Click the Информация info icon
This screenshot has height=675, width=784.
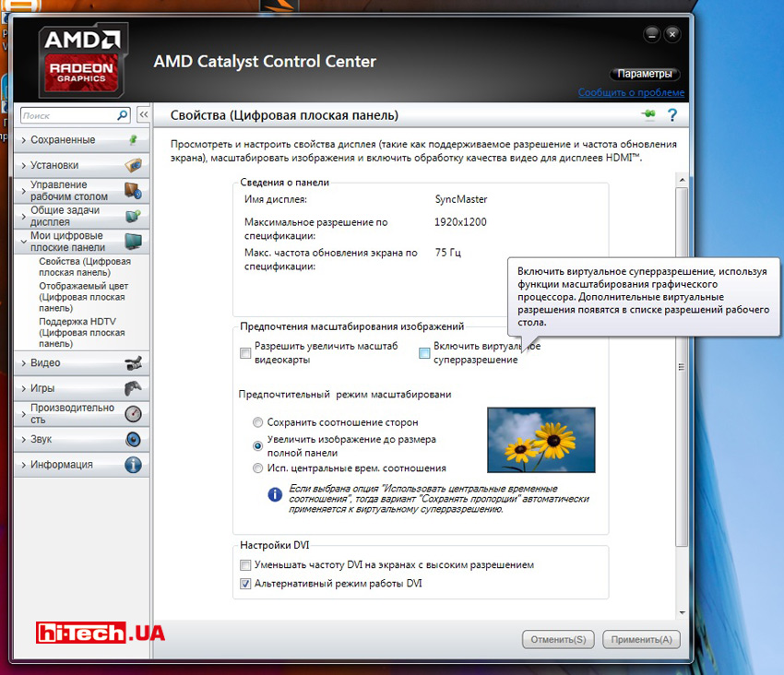point(133,465)
